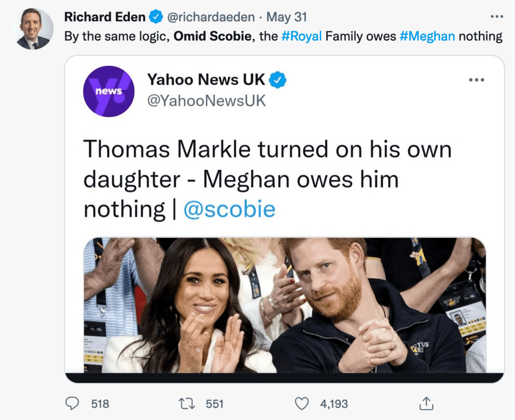This screenshot has height=420, width=515.
Task: Open the @YahooNewsUK handle
Action: pyautogui.click(x=206, y=101)
